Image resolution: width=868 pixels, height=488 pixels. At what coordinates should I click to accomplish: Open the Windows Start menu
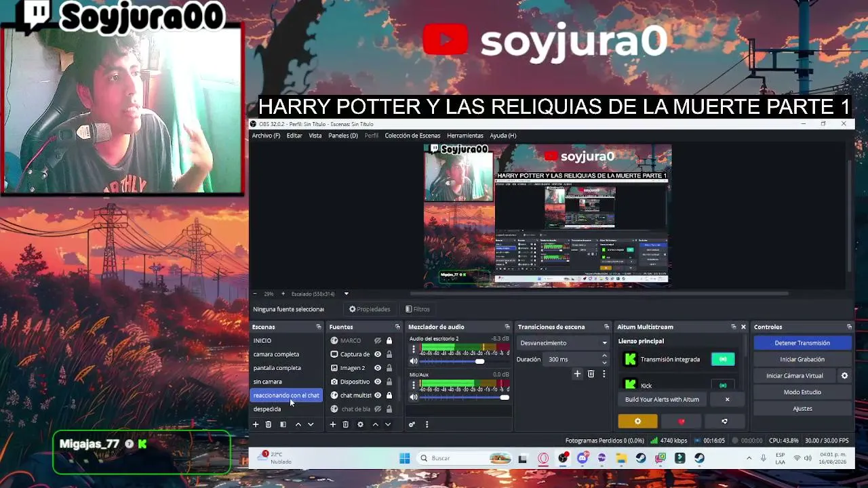tap(405, 458)
